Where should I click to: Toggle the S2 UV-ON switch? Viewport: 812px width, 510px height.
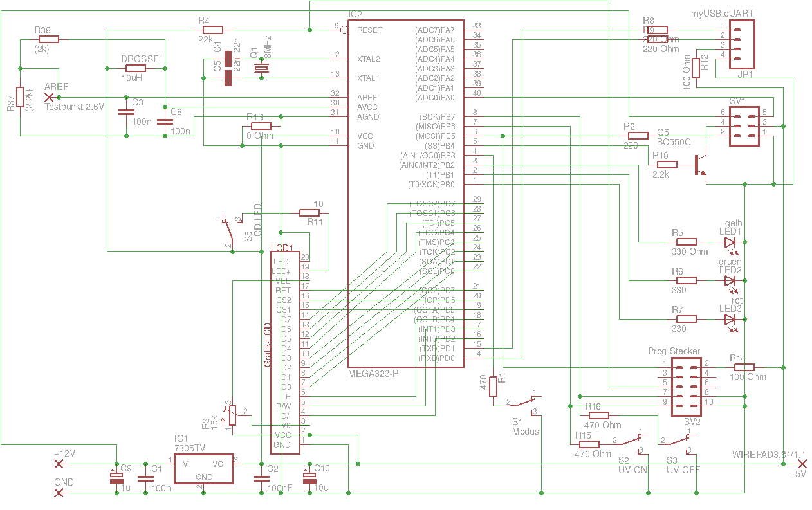(631, 440)
